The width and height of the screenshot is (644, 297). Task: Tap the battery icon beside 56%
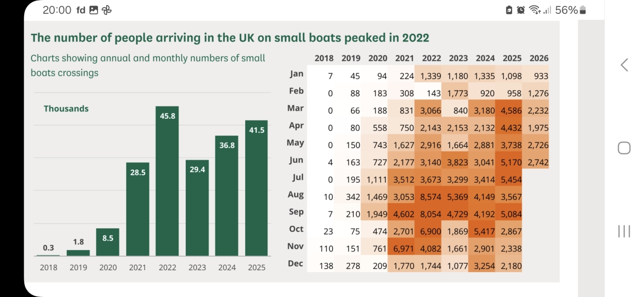[583, 10]
